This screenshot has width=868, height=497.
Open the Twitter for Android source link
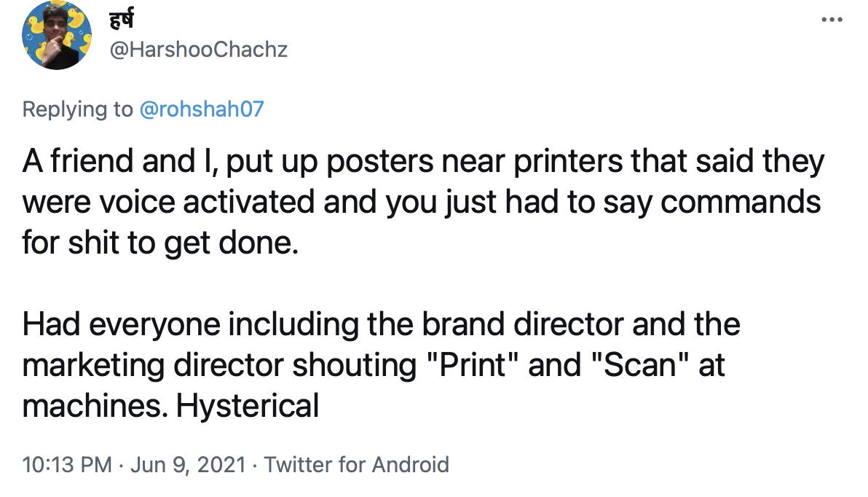[x=357, y=464]
